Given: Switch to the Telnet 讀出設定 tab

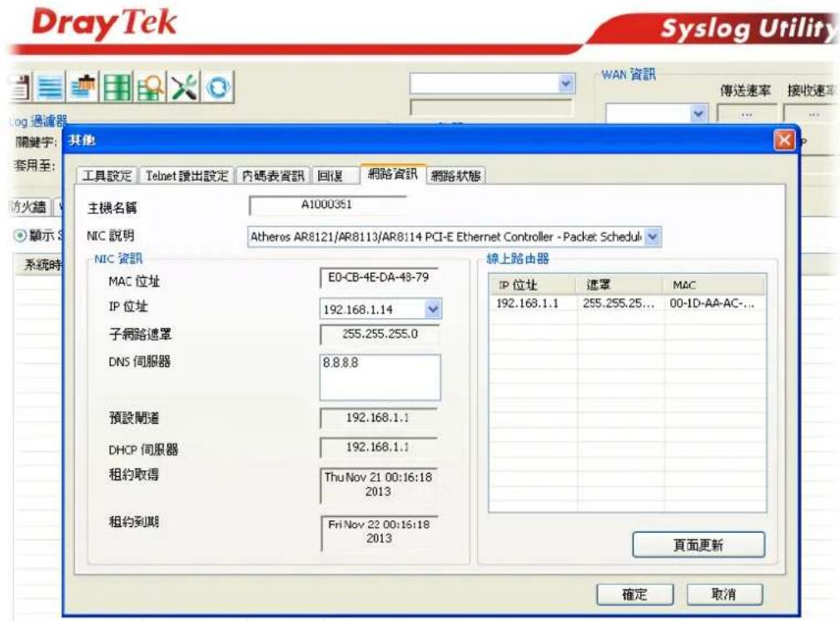Looking at the screenshot, I should [x=187, y=176].
